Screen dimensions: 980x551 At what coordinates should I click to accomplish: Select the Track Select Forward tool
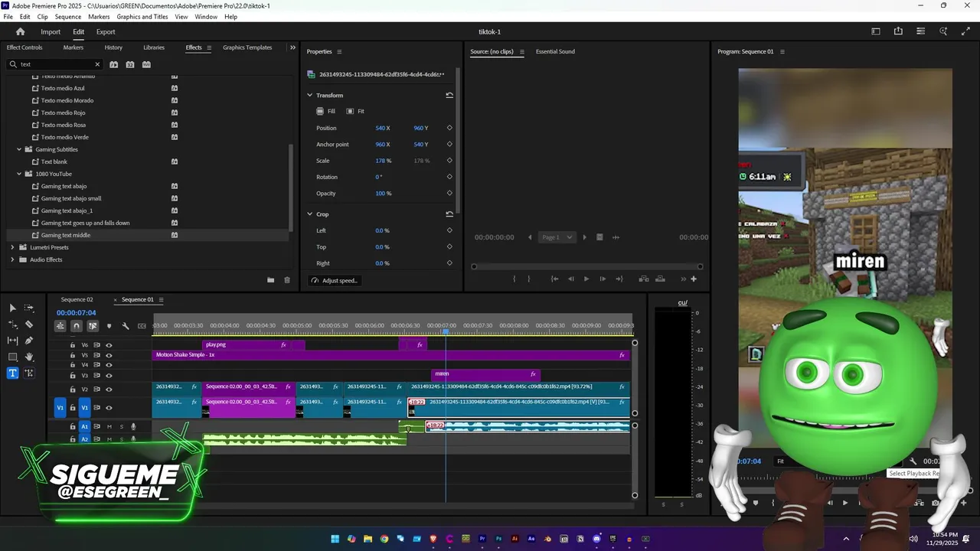[x=29, y=308]
